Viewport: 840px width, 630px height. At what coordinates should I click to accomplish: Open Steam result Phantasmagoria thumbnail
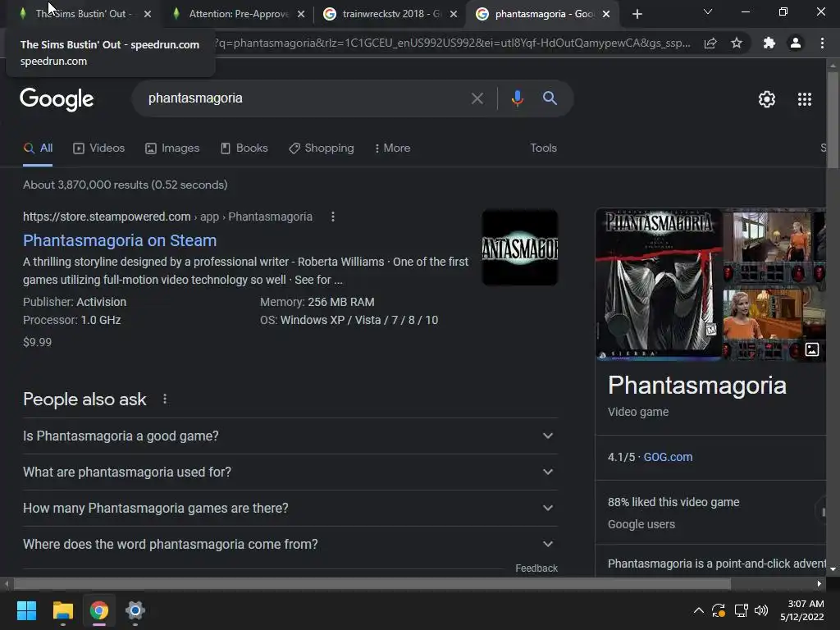click(519, 247)
